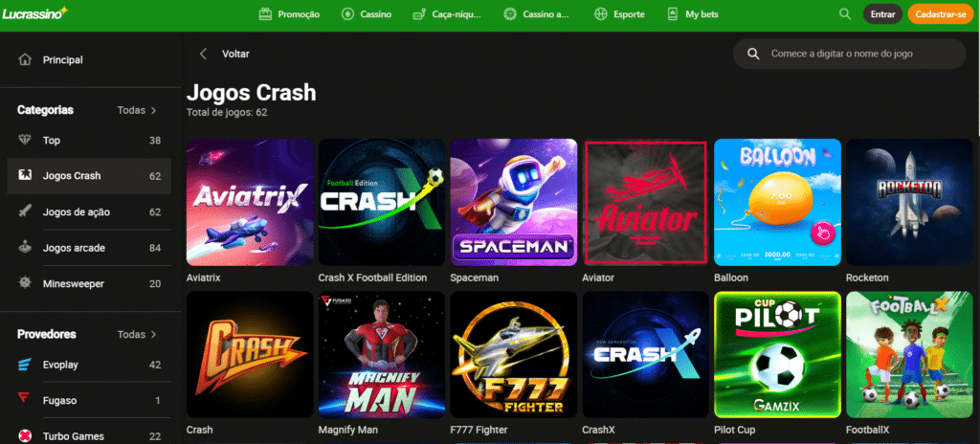Select the Jogos de ação category
980x444 pixels.
pyautogui.click(x=89, y=212)
